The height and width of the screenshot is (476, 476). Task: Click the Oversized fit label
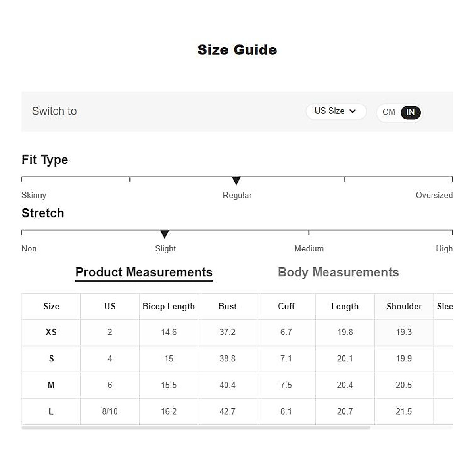(x=434, y=195)
